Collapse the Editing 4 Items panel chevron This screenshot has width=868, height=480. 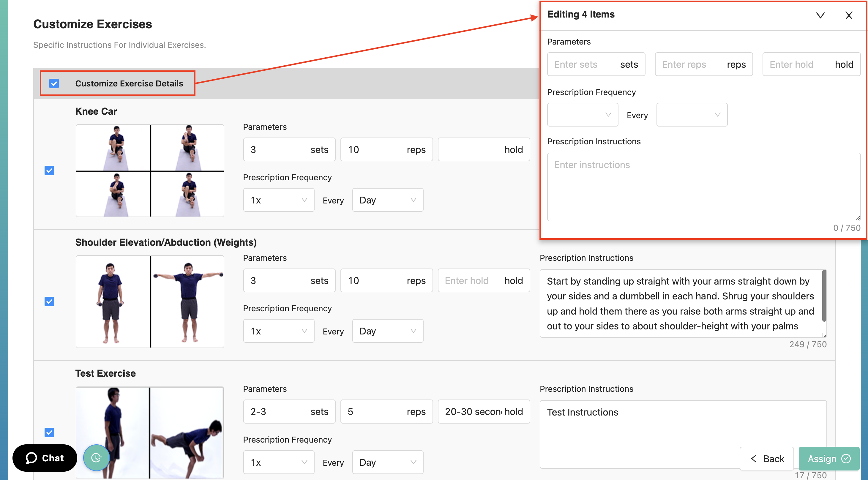click(820, 15)
